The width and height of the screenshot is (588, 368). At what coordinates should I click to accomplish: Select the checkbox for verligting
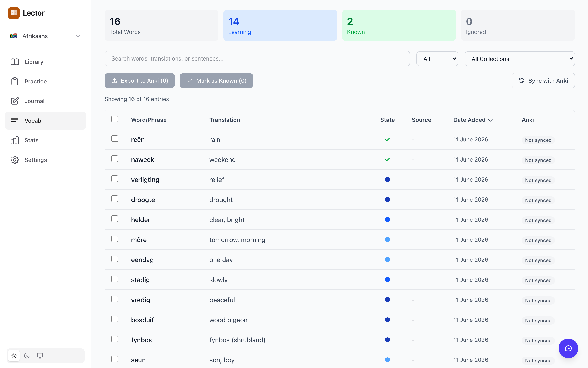click(115, 179)
